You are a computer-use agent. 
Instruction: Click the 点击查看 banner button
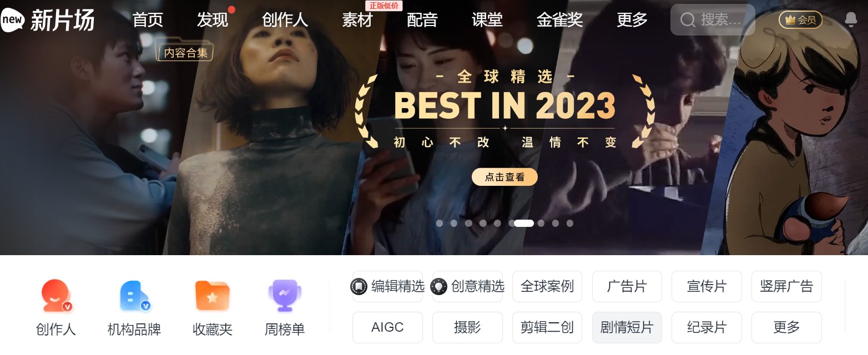(x=504, y=177)
